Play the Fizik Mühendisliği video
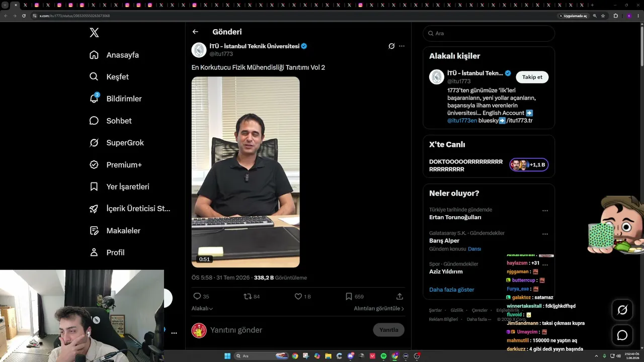Image resolution: width=644 pixels, height=362 pixels. pos(246,172)
